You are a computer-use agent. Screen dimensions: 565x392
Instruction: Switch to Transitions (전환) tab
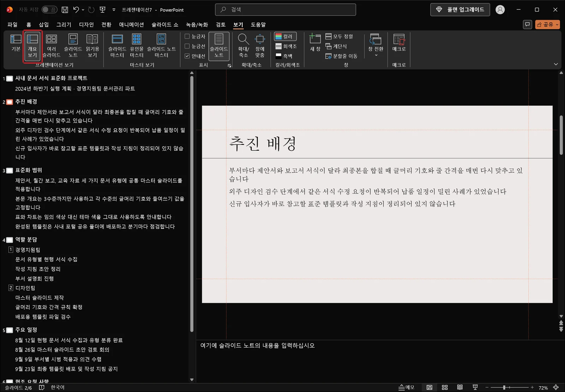tap(106, 24)
